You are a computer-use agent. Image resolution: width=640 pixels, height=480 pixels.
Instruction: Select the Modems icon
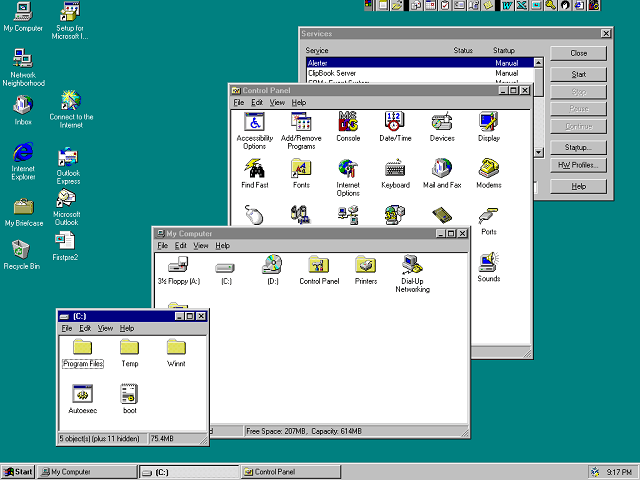pyautogui.click(x=489, y=173)
